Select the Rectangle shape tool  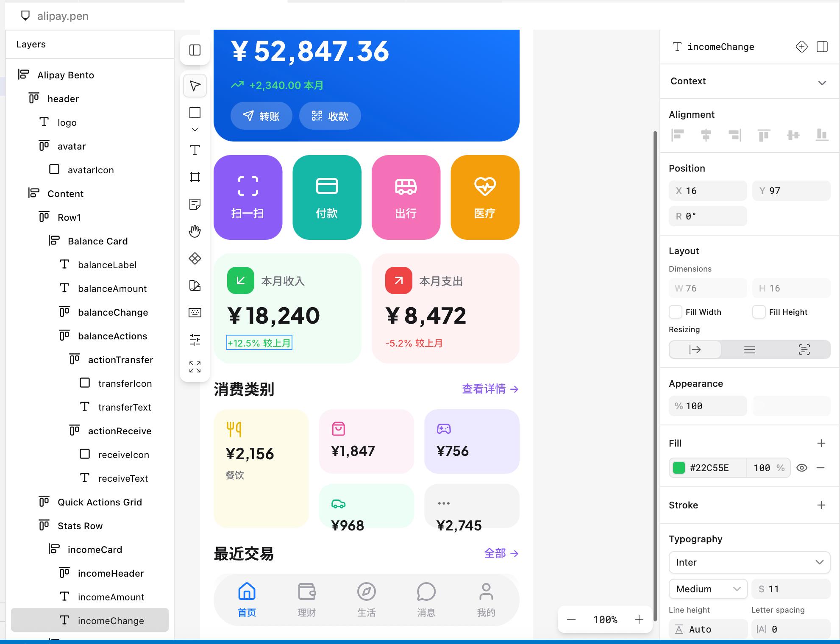click(195, 113)
